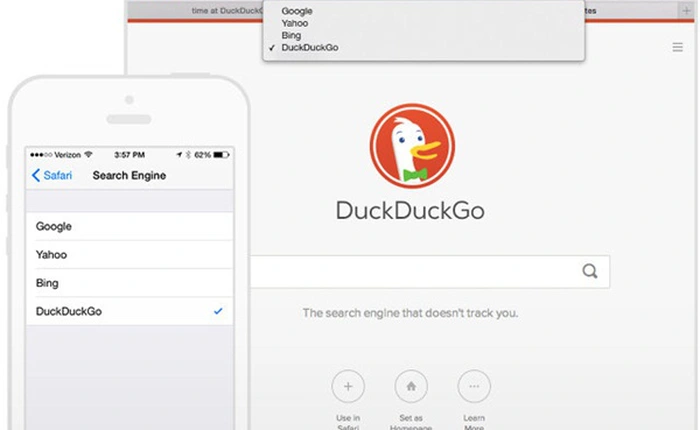Tap the battery icon in iPhone status bar
Screen dimensions: 700x430
221,155
